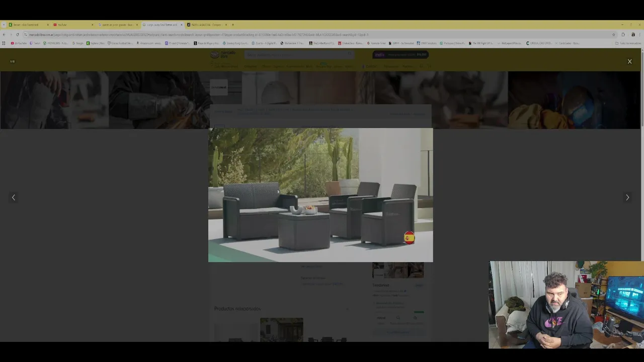Open Chrome's three-dot menu
This screenshot has width=644, height=362.
(640, 35)
